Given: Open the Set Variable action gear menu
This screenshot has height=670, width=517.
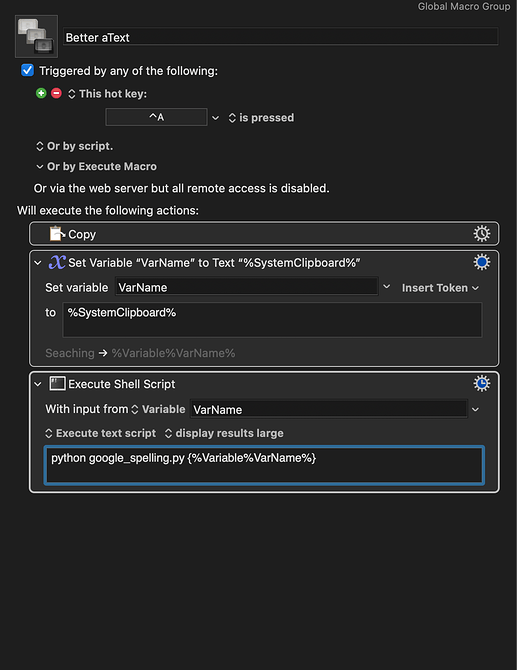Looking at the screenshot, I should coord(482,262).
